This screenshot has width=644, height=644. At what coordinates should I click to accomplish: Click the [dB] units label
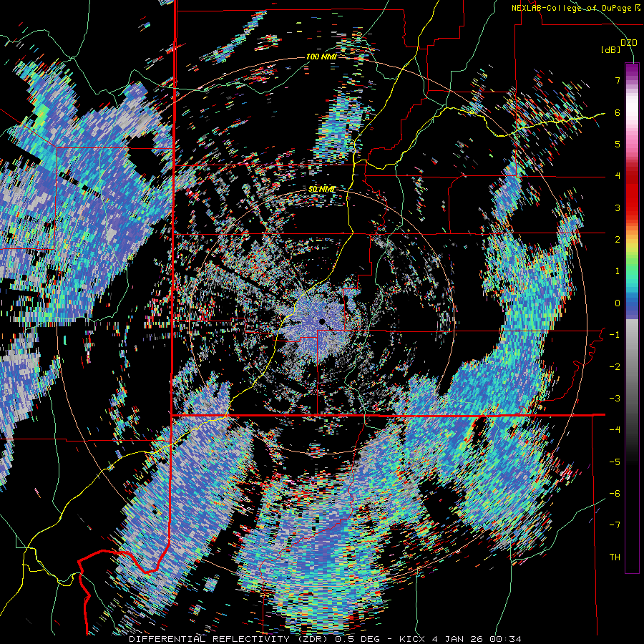[611, 49]
